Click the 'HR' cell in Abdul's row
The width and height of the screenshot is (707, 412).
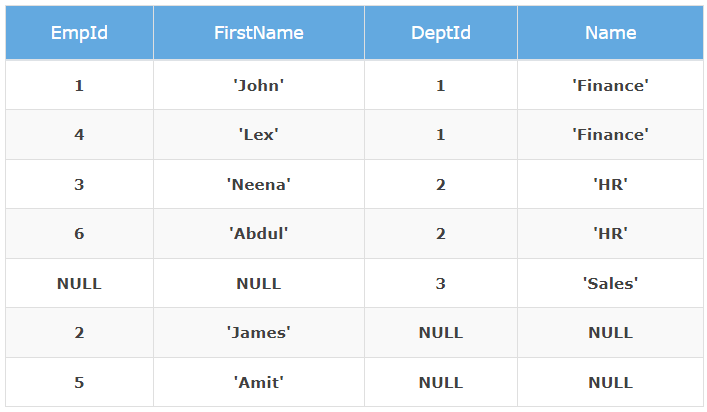click(610, 234)
